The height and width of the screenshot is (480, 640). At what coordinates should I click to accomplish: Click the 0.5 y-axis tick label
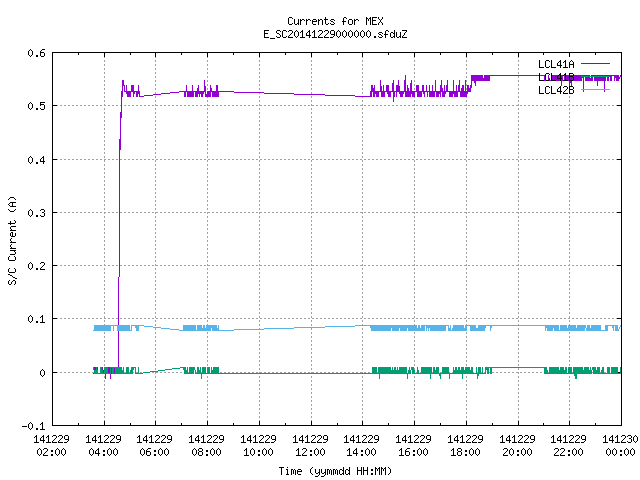36,106
